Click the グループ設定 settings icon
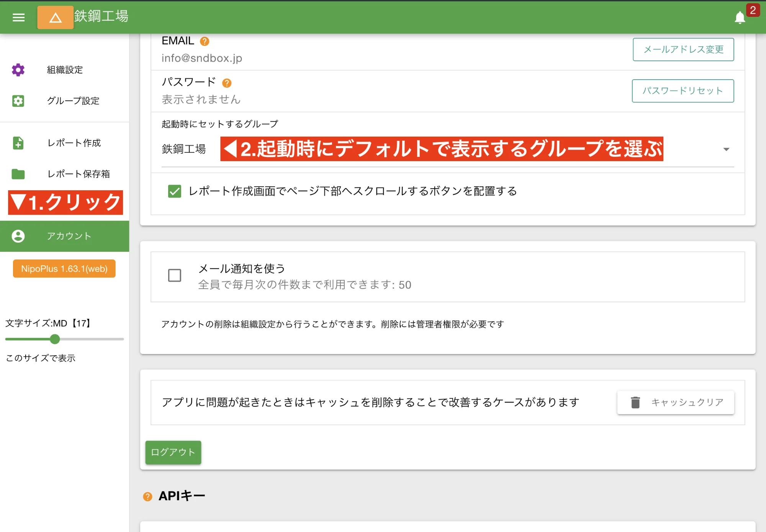The width and height of the screenshot is (766, 532). (x=18, y=101)
